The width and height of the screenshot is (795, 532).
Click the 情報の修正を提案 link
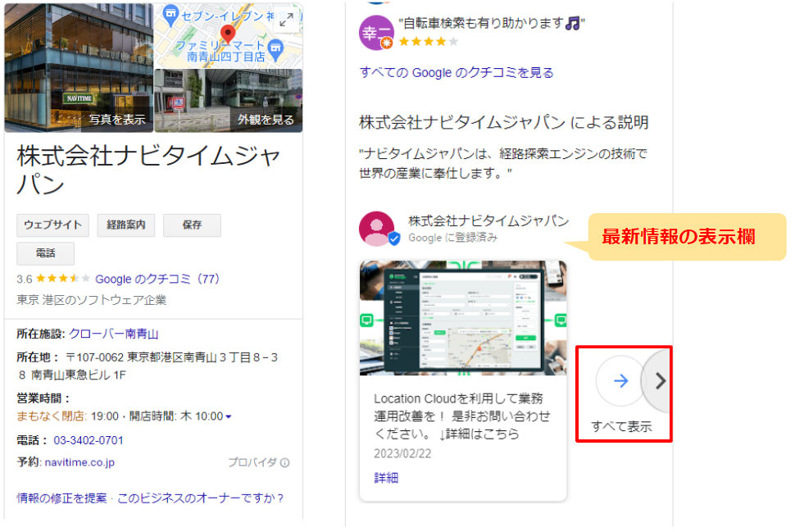click(x=61, y=498)
